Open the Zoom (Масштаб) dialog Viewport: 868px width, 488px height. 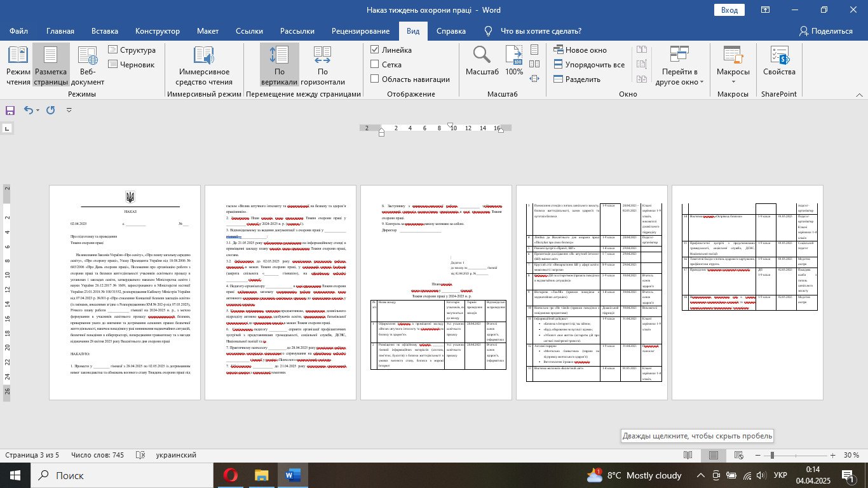[482, 60]
